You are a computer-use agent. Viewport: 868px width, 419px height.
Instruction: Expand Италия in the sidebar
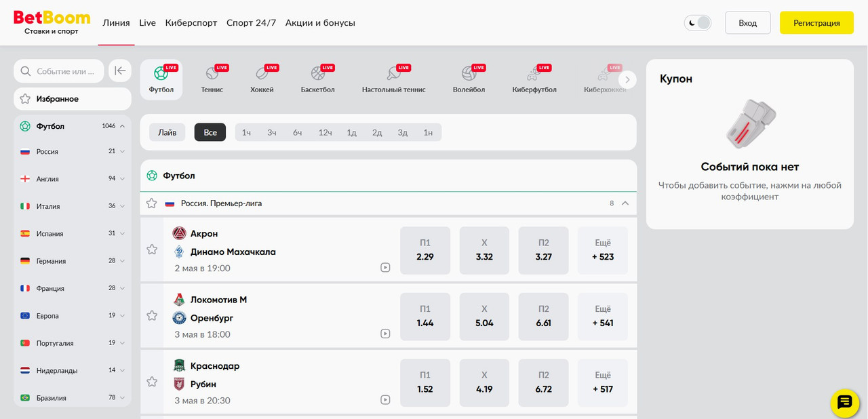pos(73,206)
